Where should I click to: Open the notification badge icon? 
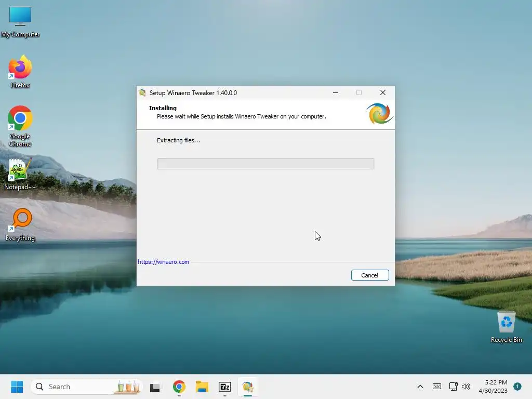pyautogui.click(x=517, y=387)
